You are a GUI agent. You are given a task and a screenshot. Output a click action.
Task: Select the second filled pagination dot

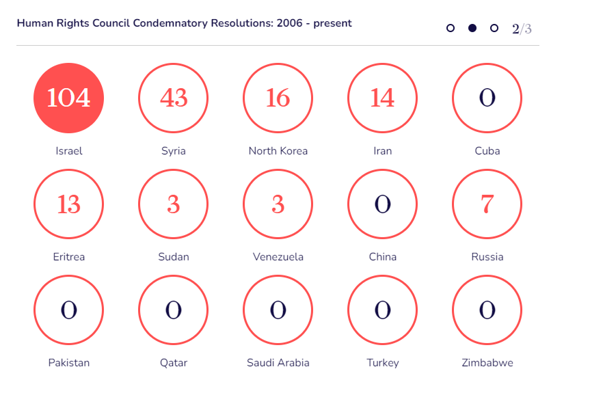[472, 28]
